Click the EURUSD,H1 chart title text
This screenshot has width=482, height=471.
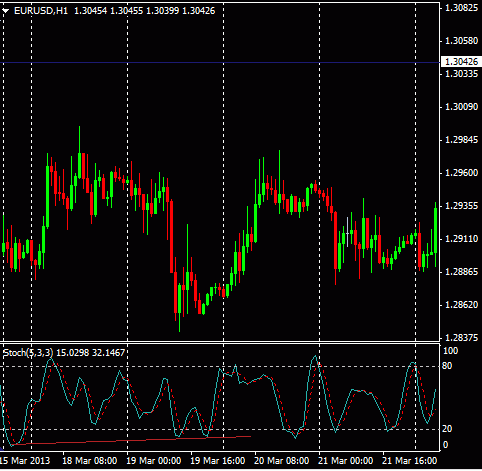[x=41, y=11]
